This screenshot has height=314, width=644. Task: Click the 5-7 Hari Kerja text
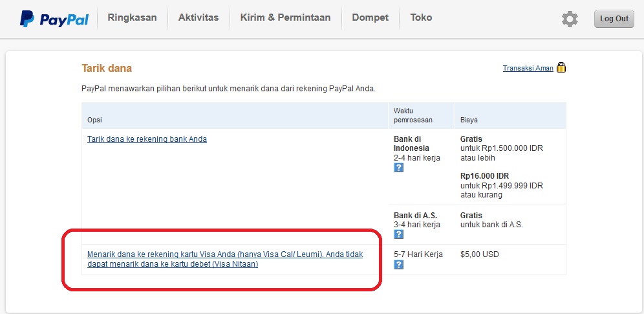pos(418,254)
